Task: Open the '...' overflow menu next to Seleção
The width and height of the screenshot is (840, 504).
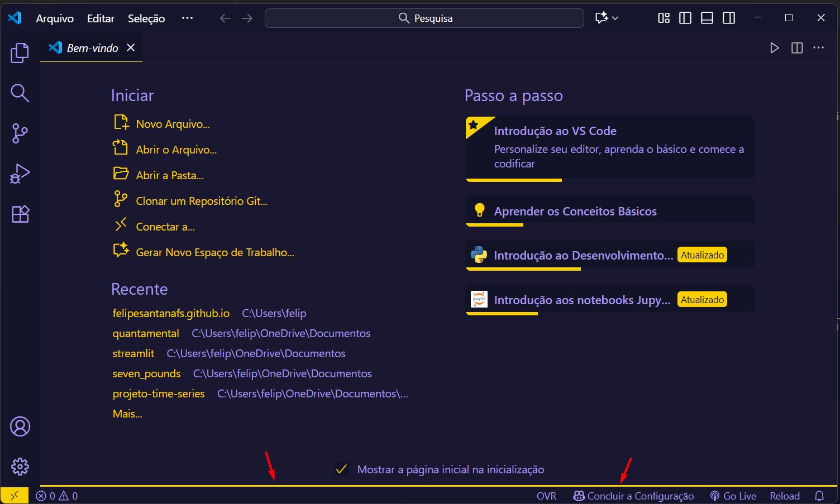Action: click(187, 18)
